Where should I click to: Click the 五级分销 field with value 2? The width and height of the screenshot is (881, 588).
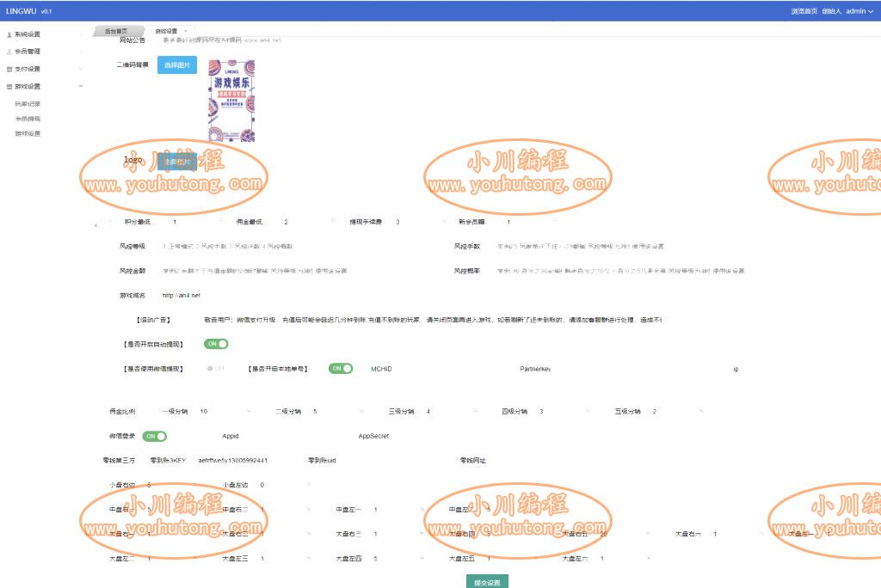[676, 412]
